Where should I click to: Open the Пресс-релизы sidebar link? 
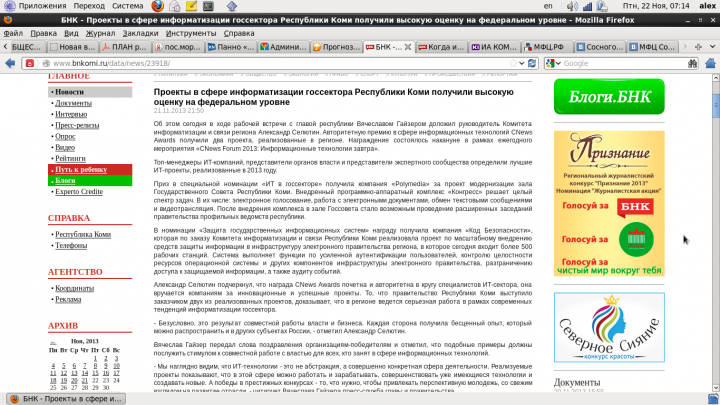(x=77, y=125)
